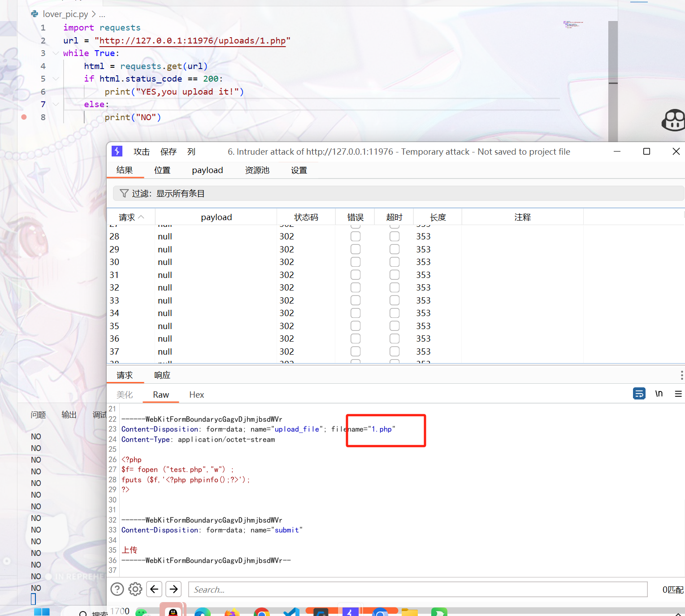Focus the request Search field
Screen dimensions: 685x616
(x=418, y=589)
